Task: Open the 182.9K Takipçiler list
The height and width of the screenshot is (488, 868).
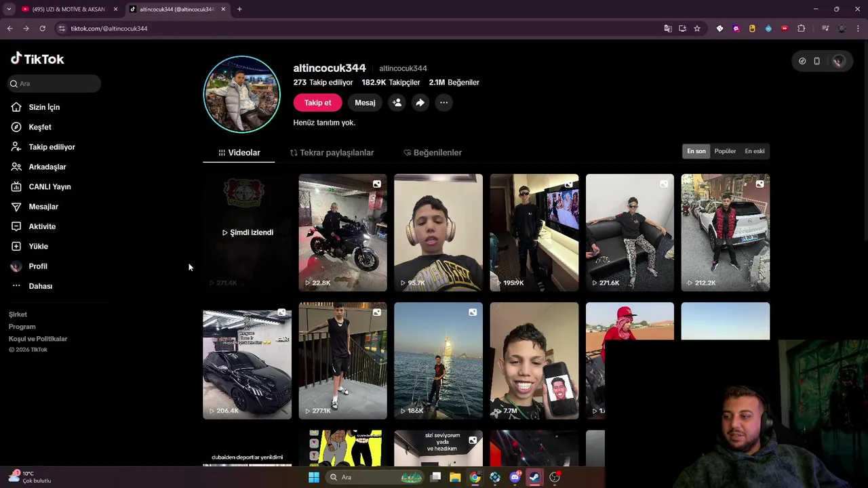Action: 391,82
